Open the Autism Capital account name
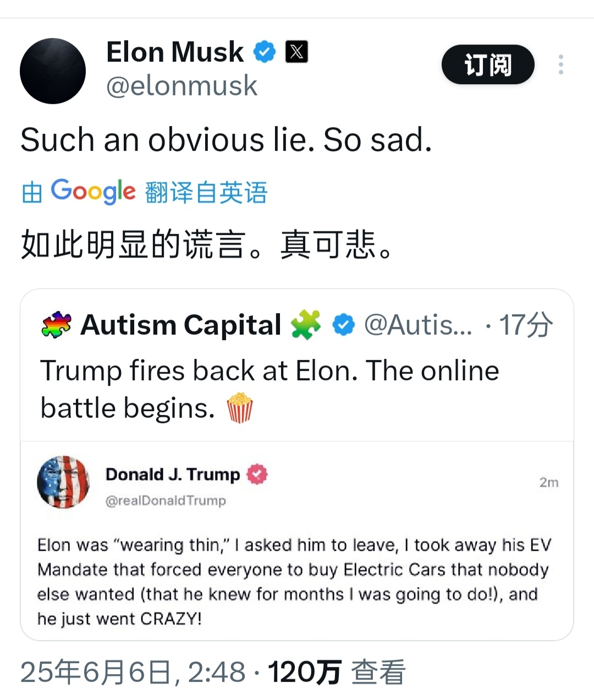The width and height of the screenshot is (594, 700). click(181, 325)
